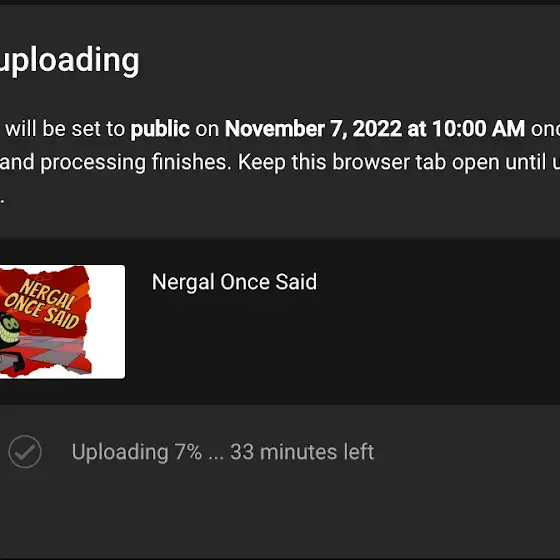
Task: Select the bold word public
Action: (x=160, y=129)
